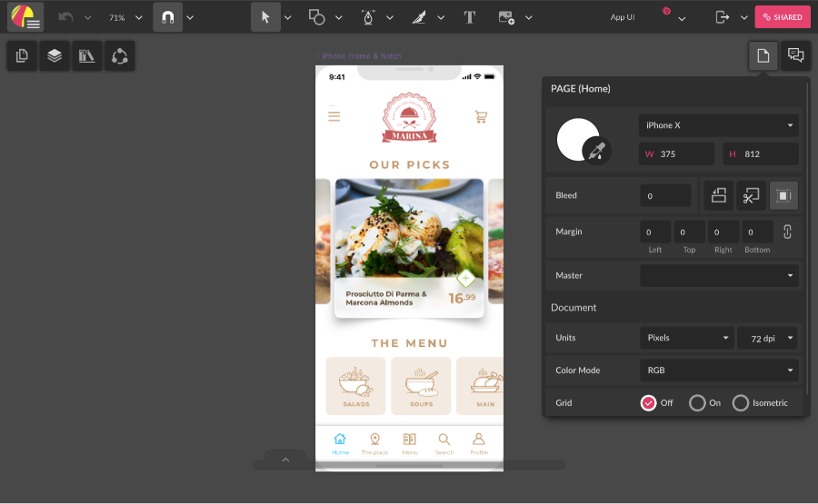Click the eyedropper on page color
Image resolution: width=818 pixels, height=504 pixels.
tap(596, 150)
